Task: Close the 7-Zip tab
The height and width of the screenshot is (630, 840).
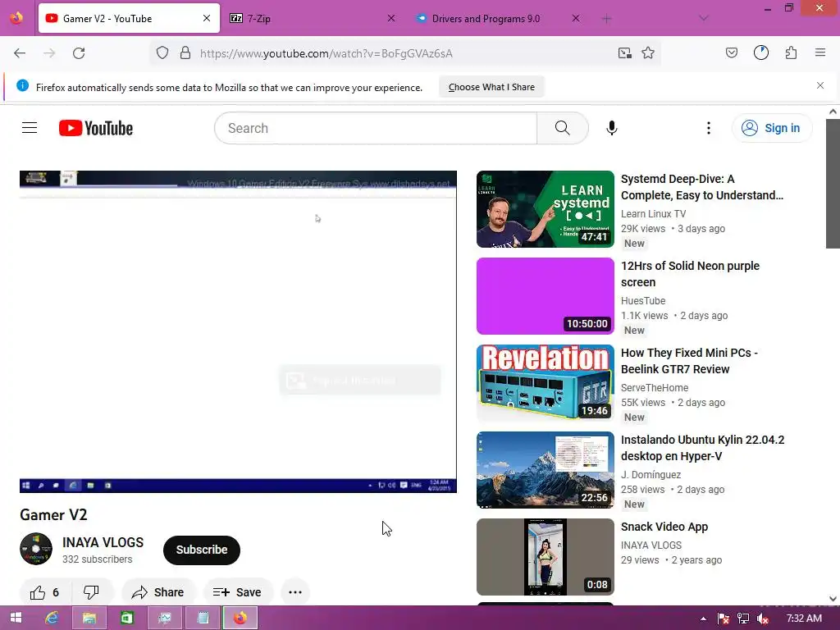Action: [x=391, y=18]
